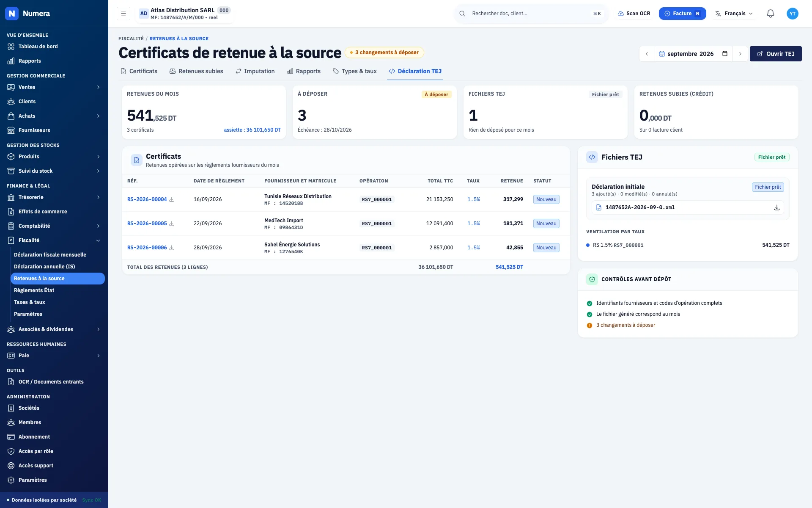
Task: Click the Scan OCR button
Action: pyautogui.click(x=634, y=14)
